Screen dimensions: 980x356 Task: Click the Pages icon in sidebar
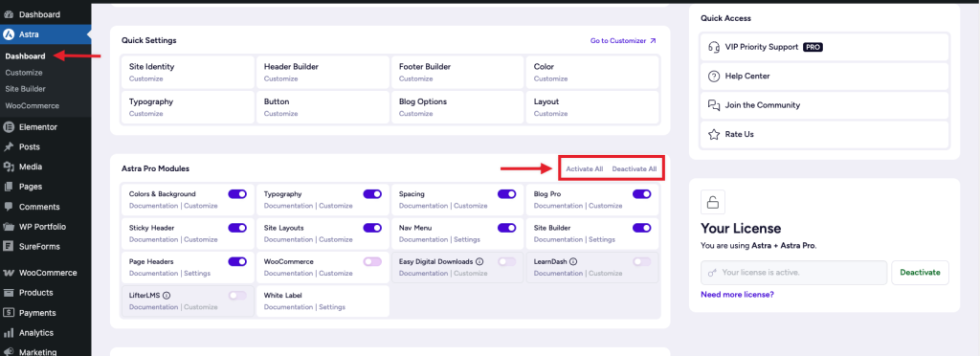tap(8, 186)
